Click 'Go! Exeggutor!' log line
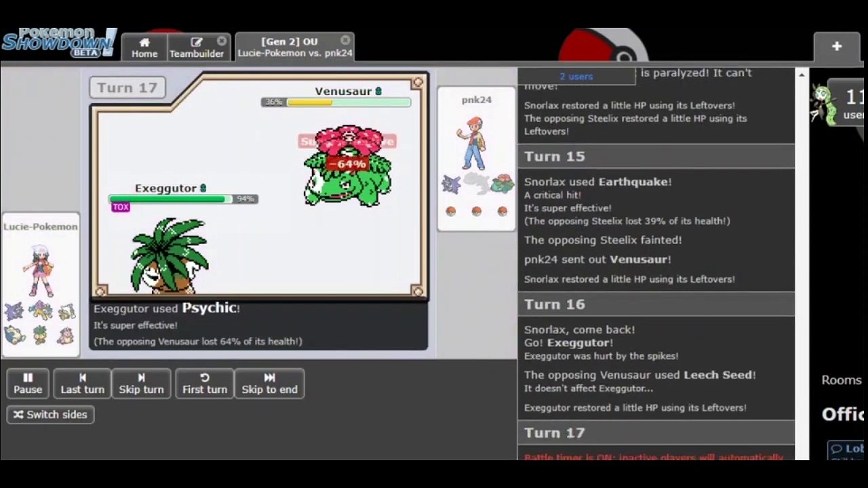Screen dimensions: 868x488 click(568, 343)
